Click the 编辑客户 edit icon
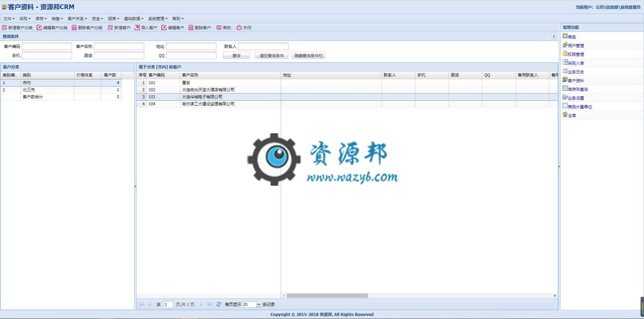The width and height of the screenshot is (644, 319). click(x=164, y=28)
